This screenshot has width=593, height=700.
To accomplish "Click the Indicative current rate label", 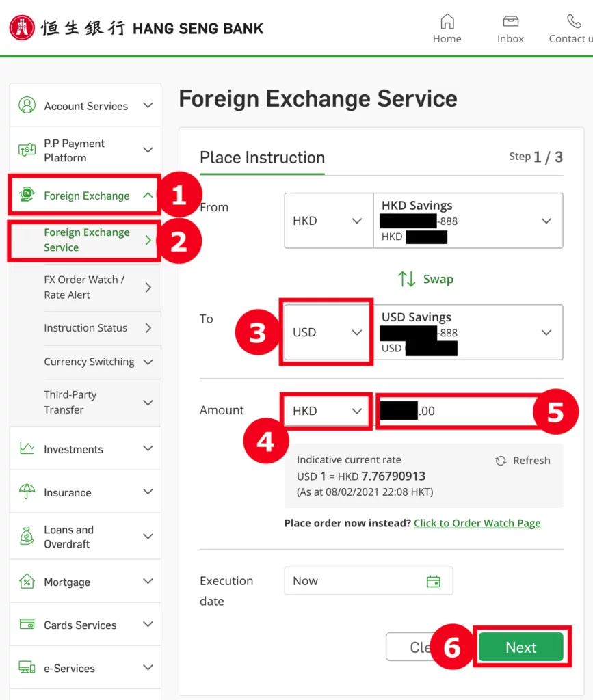I will point(349,460).
